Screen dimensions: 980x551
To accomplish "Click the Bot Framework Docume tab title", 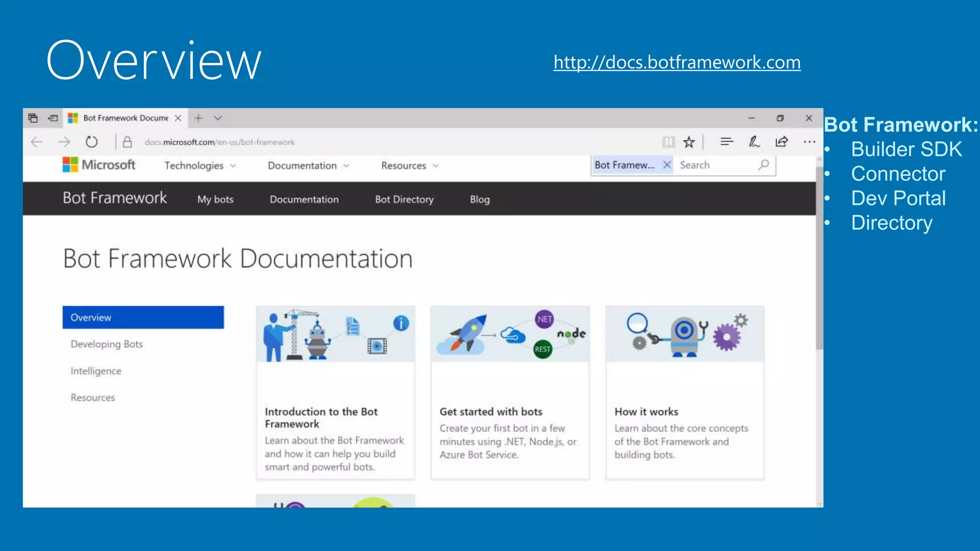I will 126,118.
